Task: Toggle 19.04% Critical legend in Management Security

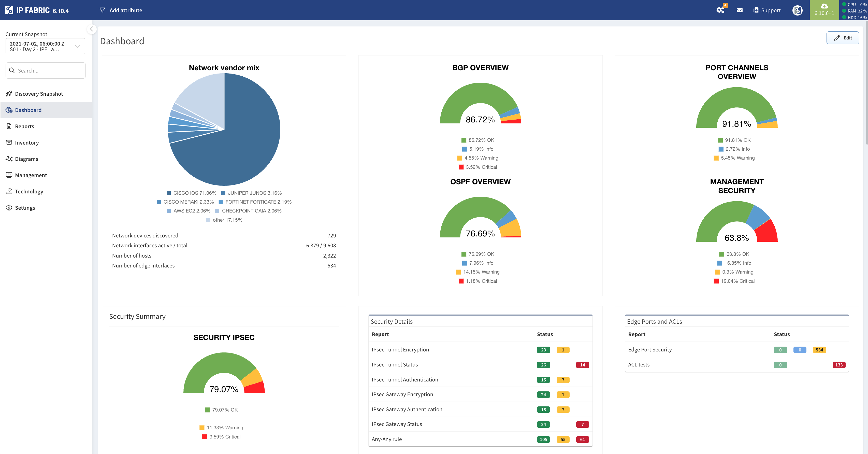Action: (734, 281)
